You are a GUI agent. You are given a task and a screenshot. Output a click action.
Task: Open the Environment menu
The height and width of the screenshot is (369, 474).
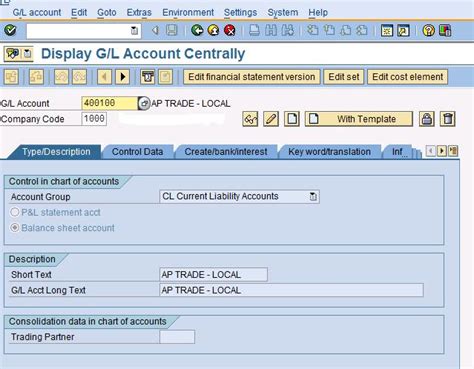188,13
